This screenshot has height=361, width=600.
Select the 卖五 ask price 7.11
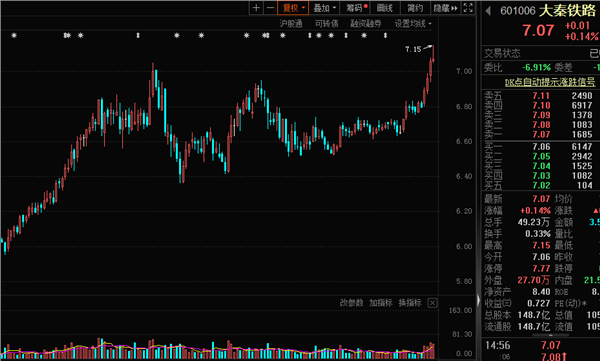pos(541,96)
